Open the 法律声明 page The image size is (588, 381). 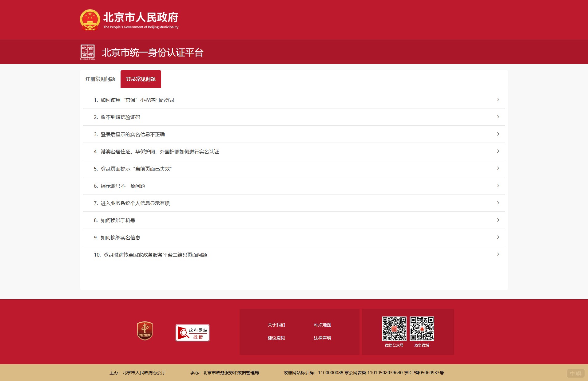pos(322,338)
